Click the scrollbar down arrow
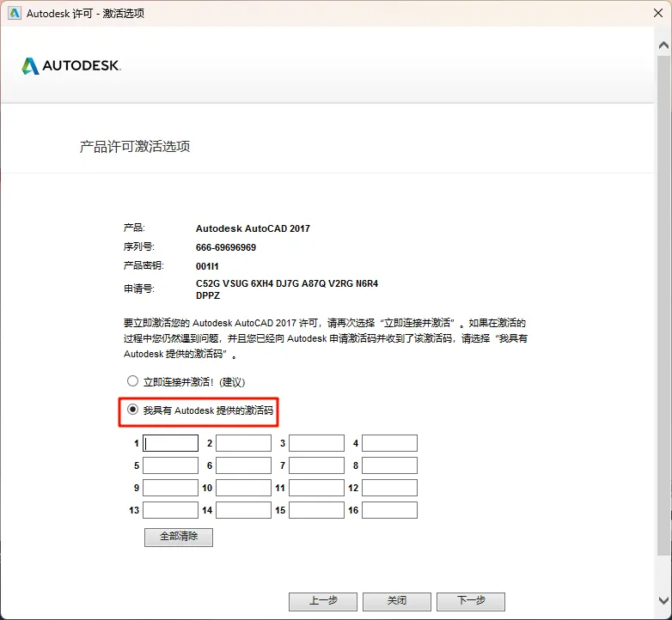The width and height of the screenshot is (672, 620). click(664, 600)
